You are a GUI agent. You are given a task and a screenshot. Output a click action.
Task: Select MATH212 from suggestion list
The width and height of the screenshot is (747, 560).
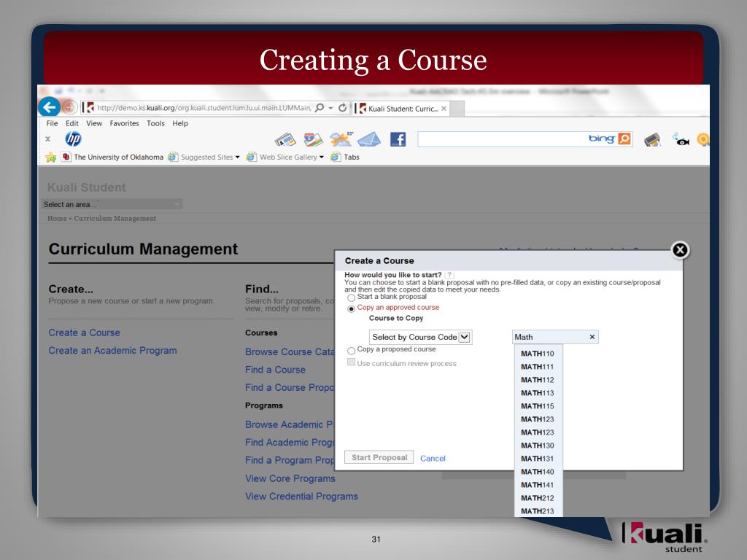[538, 497]
